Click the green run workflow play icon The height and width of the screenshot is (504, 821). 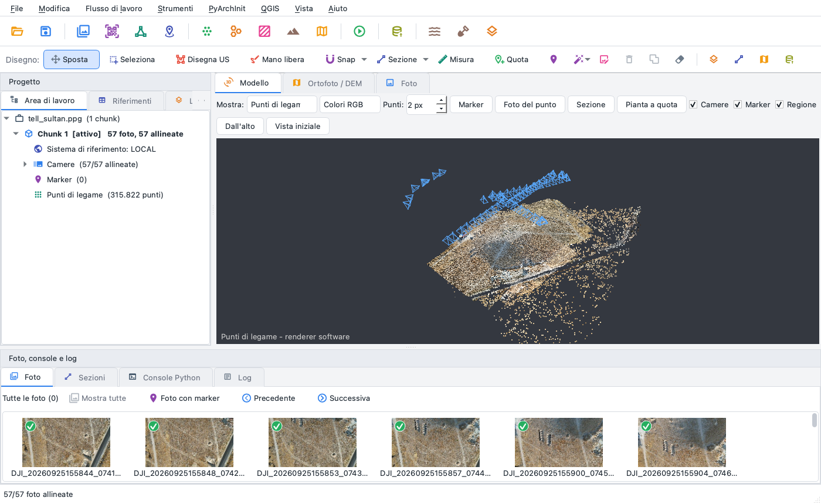click(x=359, y=32)
